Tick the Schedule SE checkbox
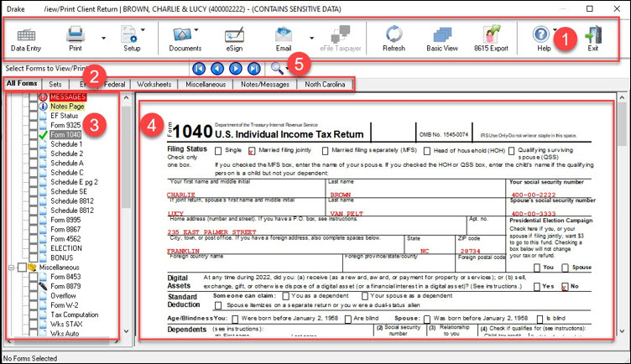Viewport: 631px width, 364px height. 34,192
